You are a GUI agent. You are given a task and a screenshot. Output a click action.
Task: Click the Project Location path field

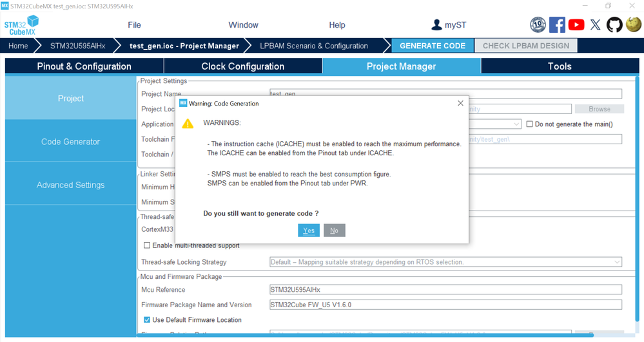[x=520, y=109]
